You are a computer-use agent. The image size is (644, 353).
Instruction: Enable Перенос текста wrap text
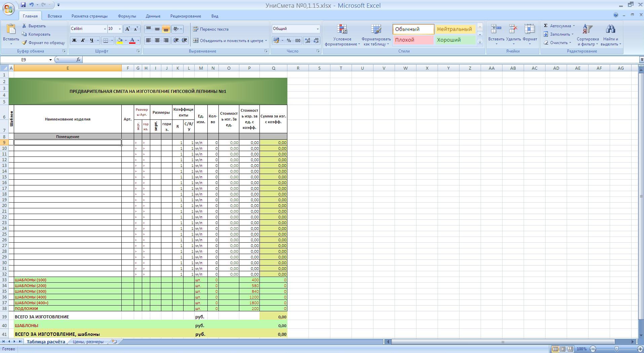coord(210,29)
